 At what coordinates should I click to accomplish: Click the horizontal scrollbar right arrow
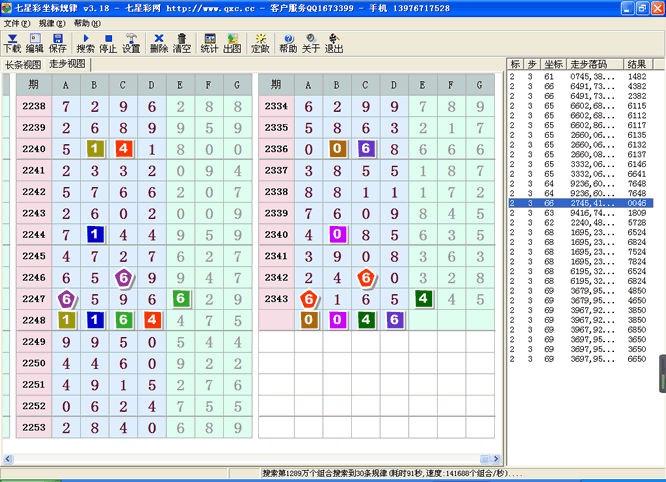(x=496, y=459)
